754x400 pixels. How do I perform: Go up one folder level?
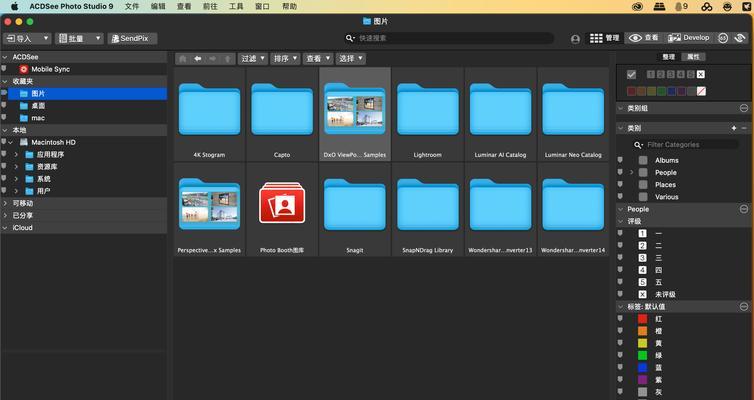tap(227, 59)
